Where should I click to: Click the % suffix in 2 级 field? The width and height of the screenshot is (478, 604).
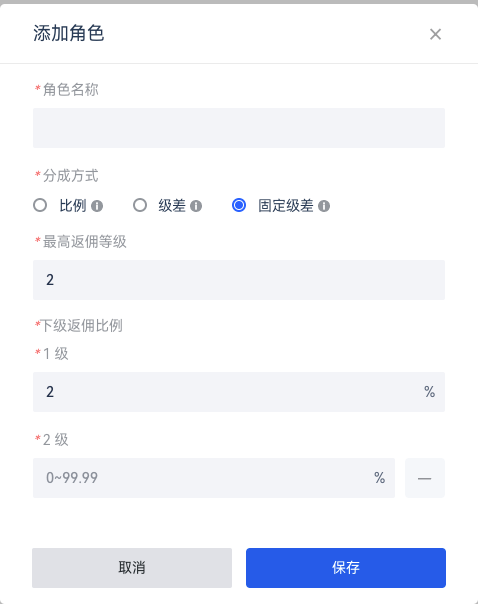point(379,478)
